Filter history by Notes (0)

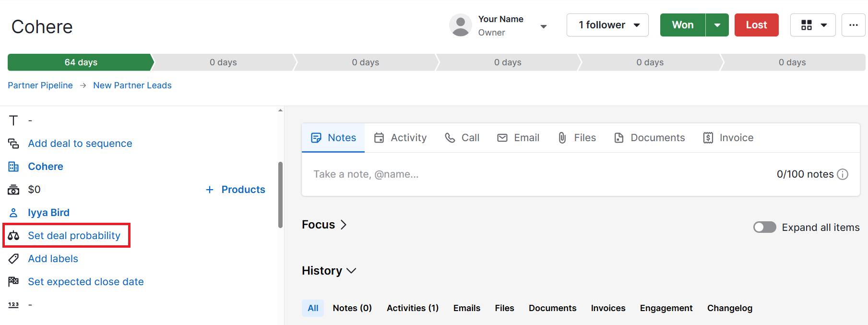[x=352, y=308]
